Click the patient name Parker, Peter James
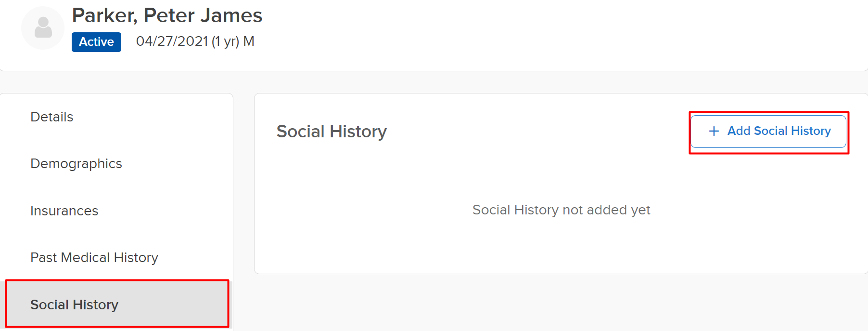Viewport: 868px width, 331px height. pyautogui.click(x=167, y=15)
